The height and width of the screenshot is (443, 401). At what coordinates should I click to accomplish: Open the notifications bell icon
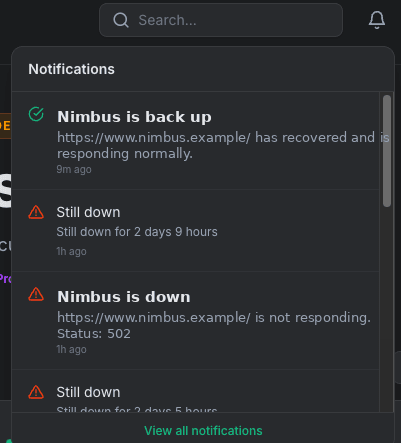[x=377, y=20]
